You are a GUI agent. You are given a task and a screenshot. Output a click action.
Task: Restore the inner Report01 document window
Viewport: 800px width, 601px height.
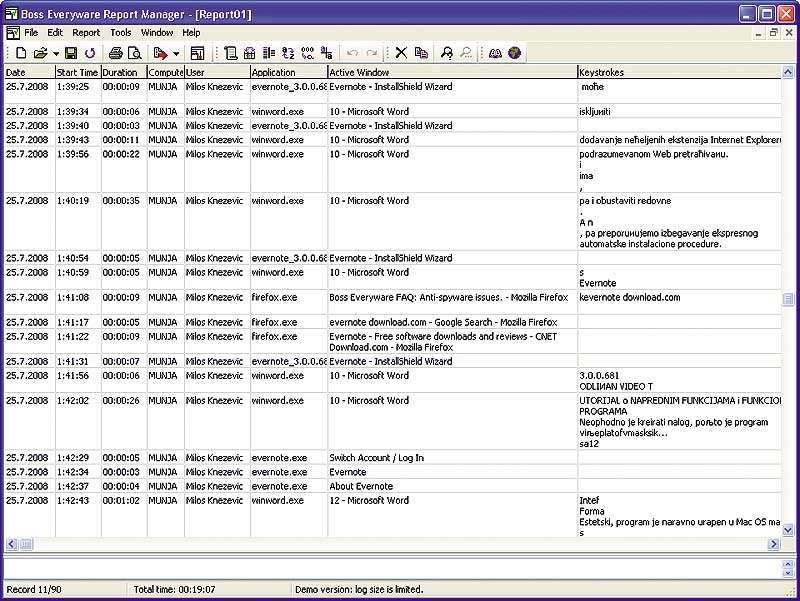click(773, 33)
